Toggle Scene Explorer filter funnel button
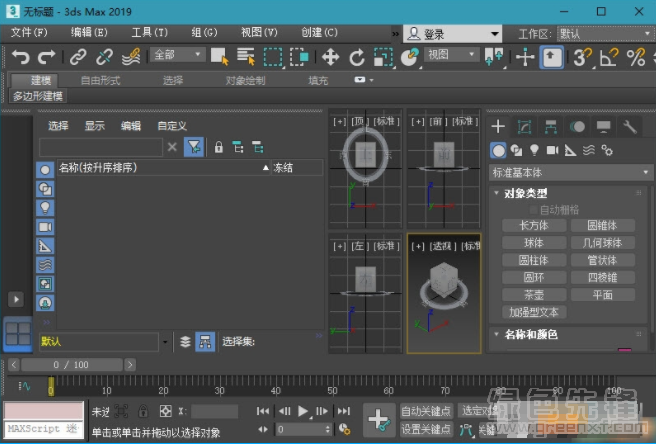Screen dimensions: 656x444 [x=194, y=147]
